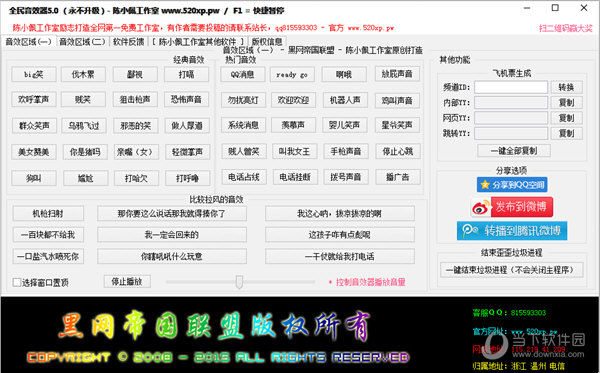Play the 停止心跳 sound effect
The width and height of the screenshot is (600, 373).
coord(398,151)
